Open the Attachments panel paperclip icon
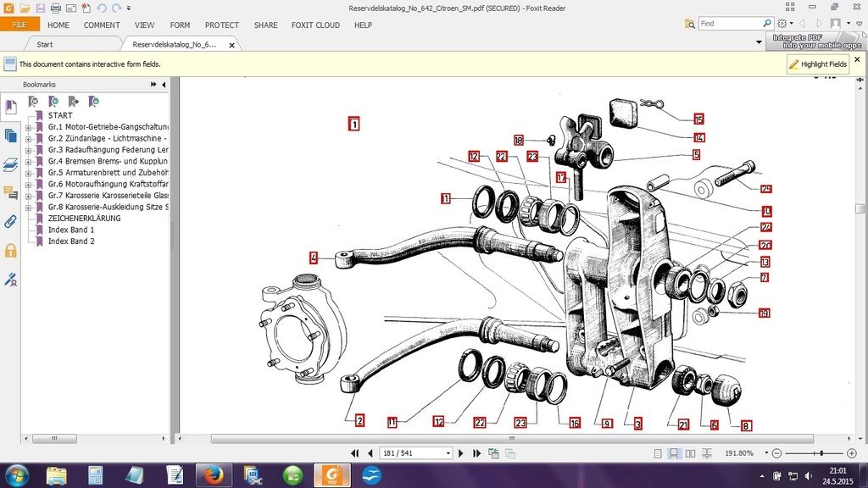This screenshot has height=488, width=868. pos(10,221)
